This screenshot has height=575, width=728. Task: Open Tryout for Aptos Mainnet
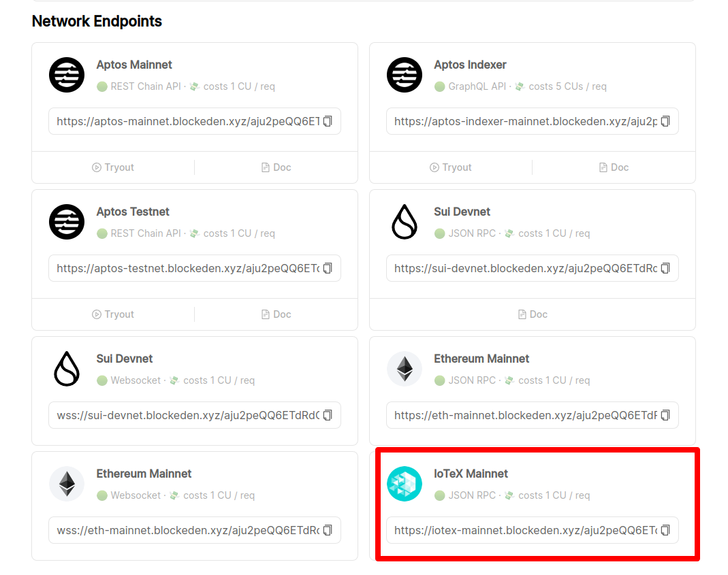[x=113, y=167]
